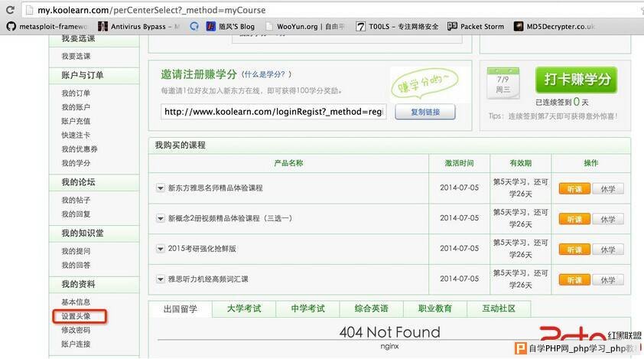Click the 2015考研强化抢鲜版 course name

coord(202,249)
